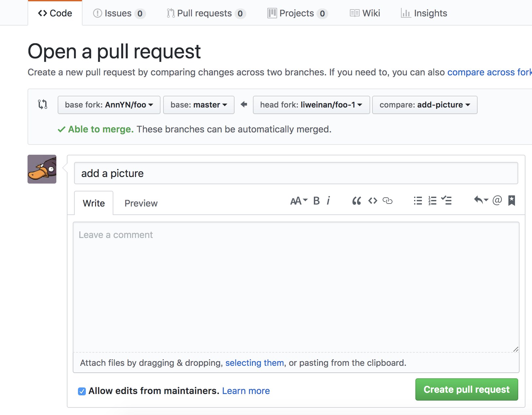Open the Pull requests tab
532x415 pixels.
[206, 13]
